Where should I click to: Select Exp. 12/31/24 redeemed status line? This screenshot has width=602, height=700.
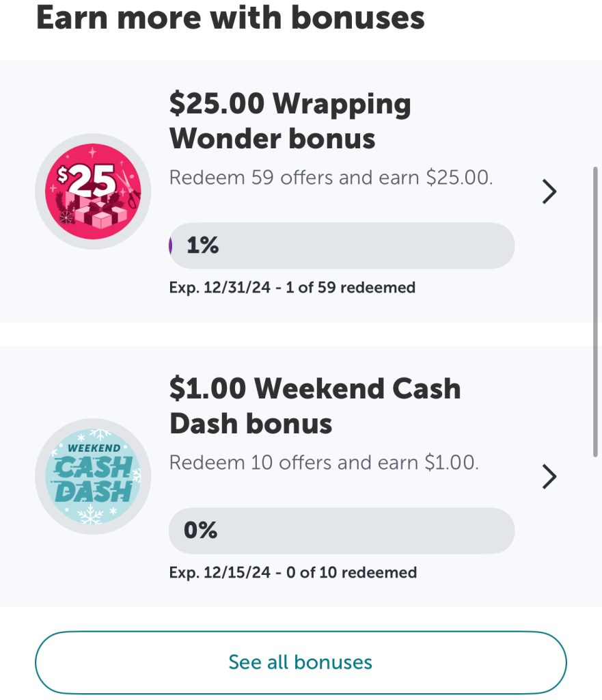coord(292,288)
